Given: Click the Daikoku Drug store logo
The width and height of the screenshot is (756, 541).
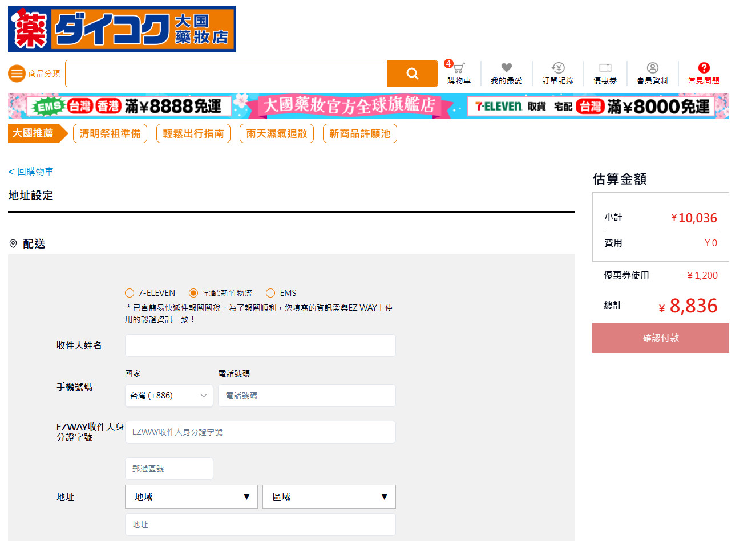Looking at the screenshot, I should point(122,29).
